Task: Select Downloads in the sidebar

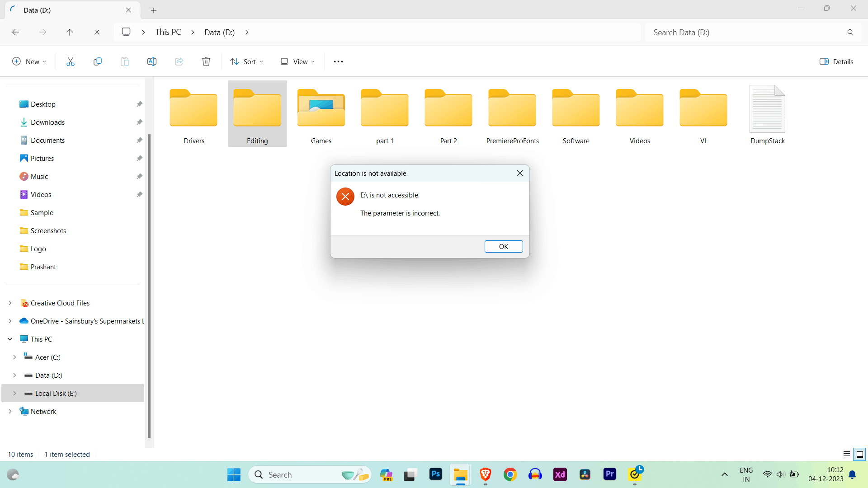Action: coord(47,122)
